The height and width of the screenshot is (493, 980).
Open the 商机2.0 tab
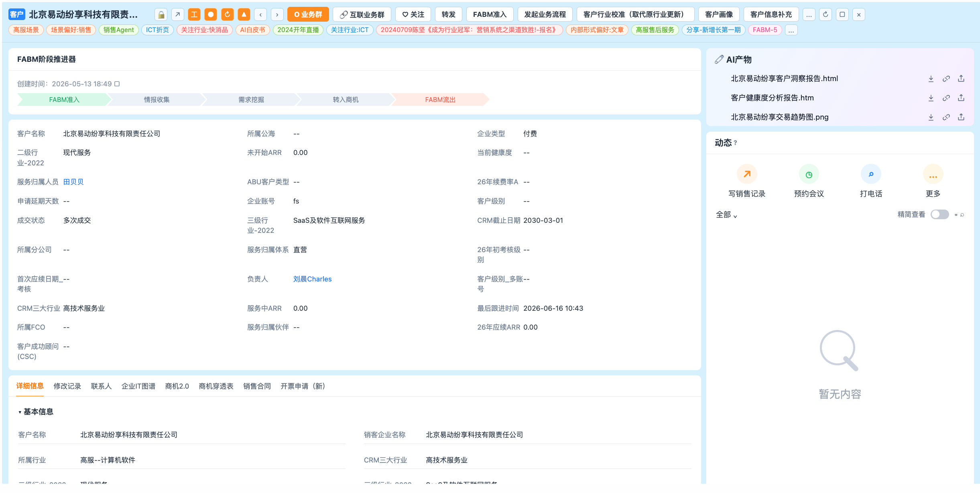coord(177,386)
